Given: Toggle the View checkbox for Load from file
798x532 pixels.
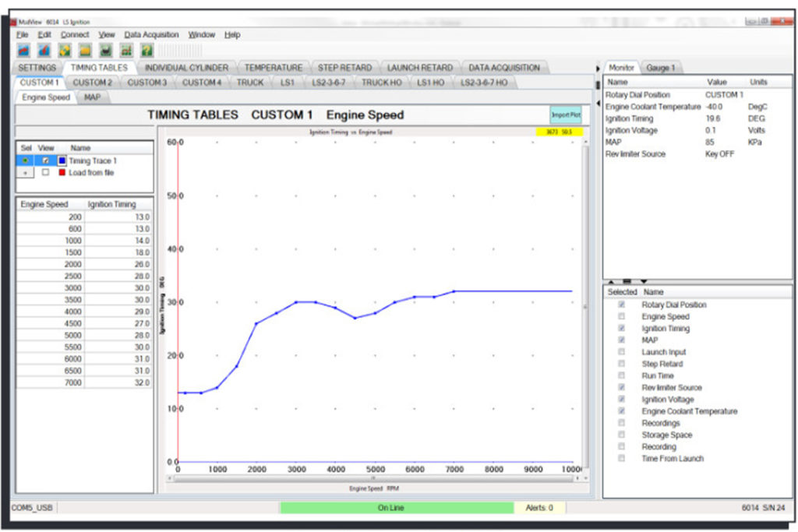Looking at the screenshot, I should (46, 172).
